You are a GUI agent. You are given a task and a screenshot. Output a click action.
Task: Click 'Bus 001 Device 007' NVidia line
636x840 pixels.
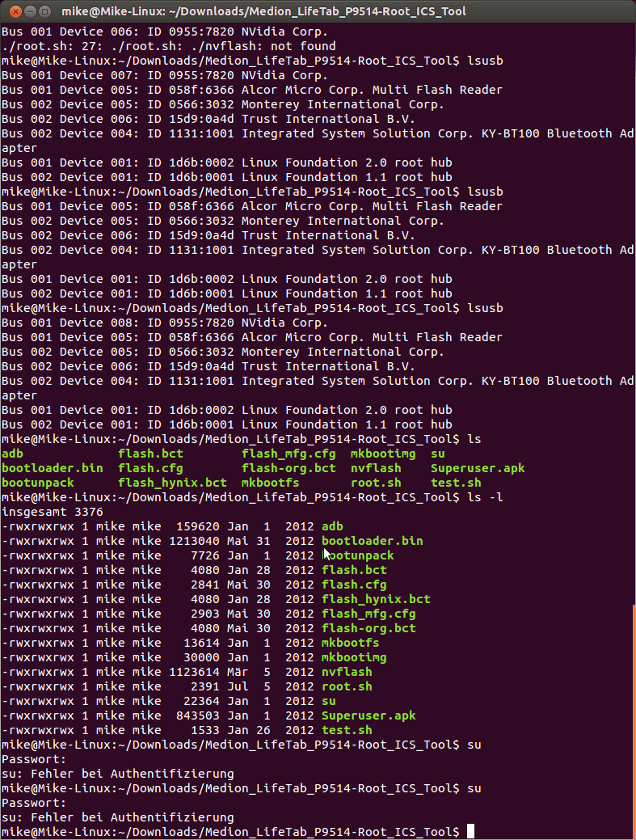(164, 75)
